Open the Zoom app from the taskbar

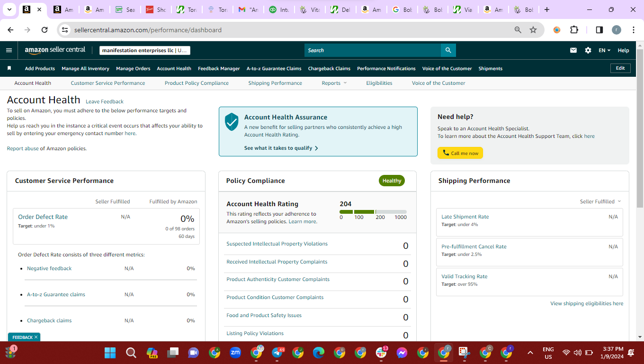[x=235, y=353]
